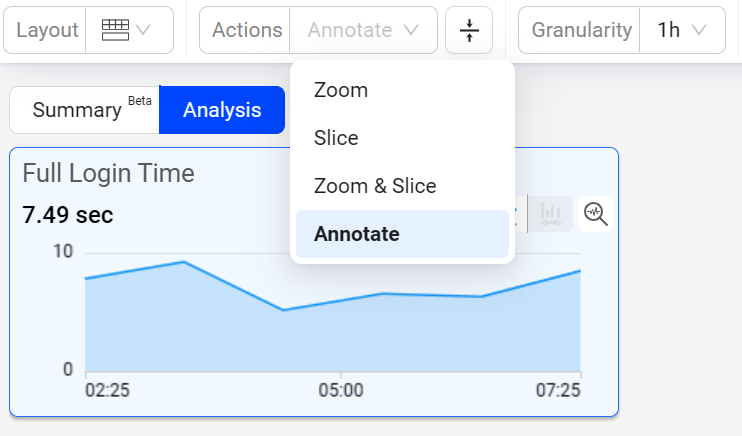Click the 7.49 sec value
The image size is (742, 436).
tap(68, 215)
